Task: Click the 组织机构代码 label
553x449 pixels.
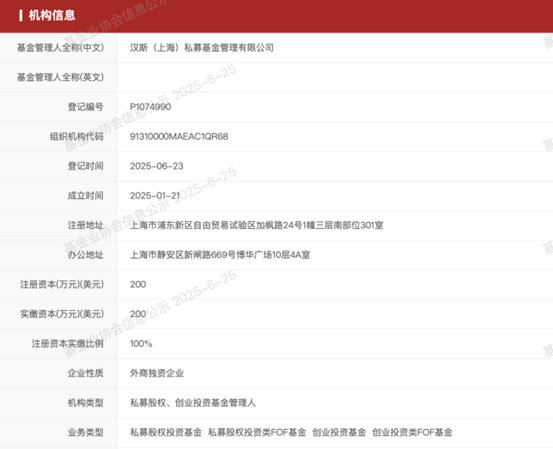Action: 77,136
